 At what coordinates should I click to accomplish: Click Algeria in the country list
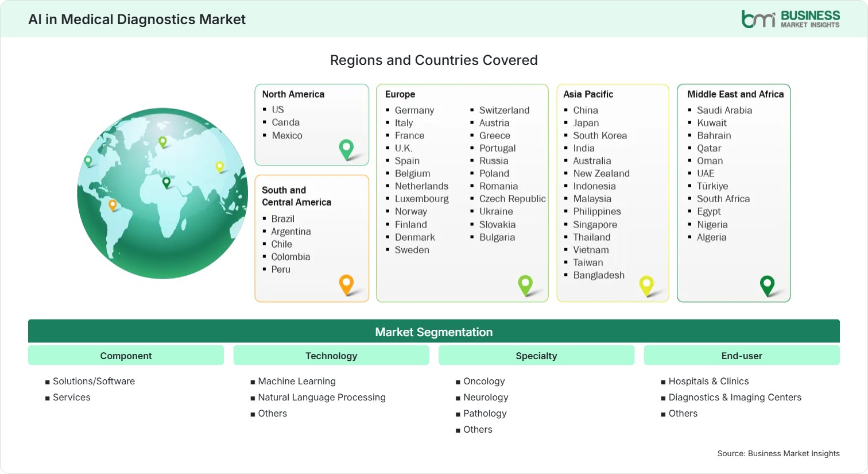[x=712, y=237]
